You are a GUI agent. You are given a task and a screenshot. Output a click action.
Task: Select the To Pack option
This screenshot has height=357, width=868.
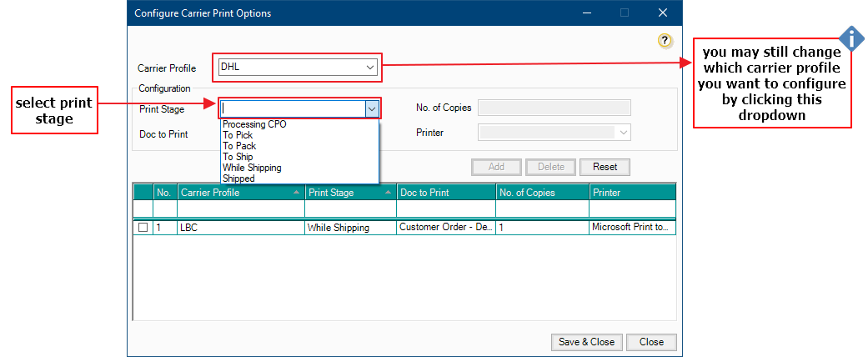[x=239, y=146]
